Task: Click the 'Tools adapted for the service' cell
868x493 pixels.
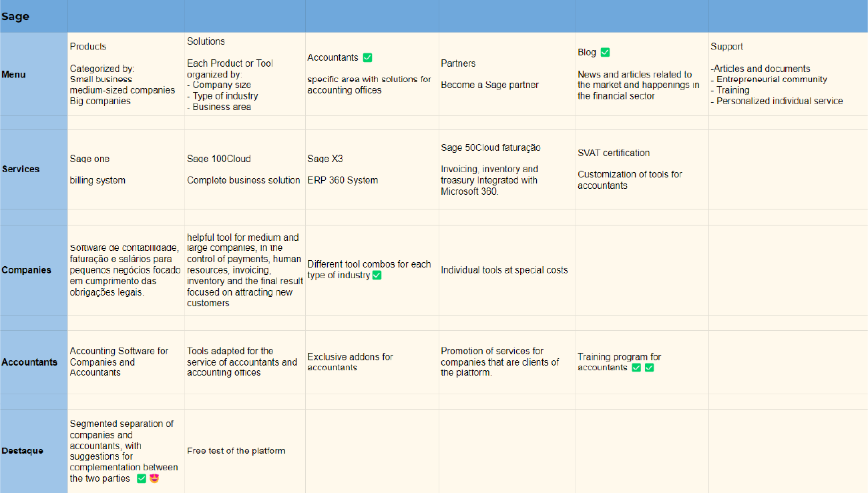Action: tap(245, 362)
